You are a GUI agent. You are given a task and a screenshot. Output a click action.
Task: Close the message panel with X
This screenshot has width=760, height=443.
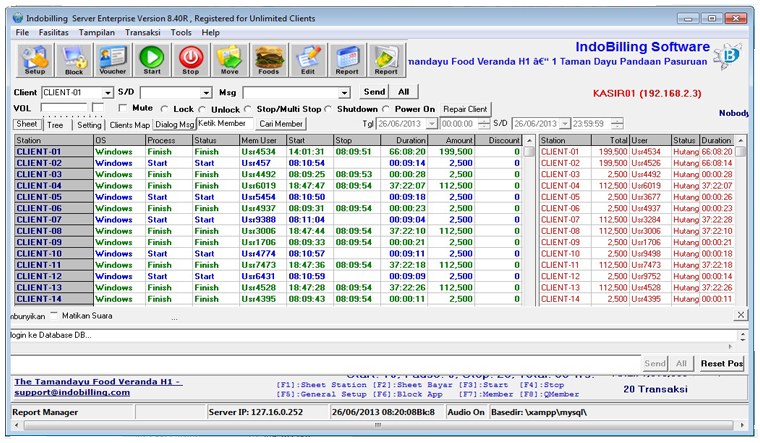point(741,315)
